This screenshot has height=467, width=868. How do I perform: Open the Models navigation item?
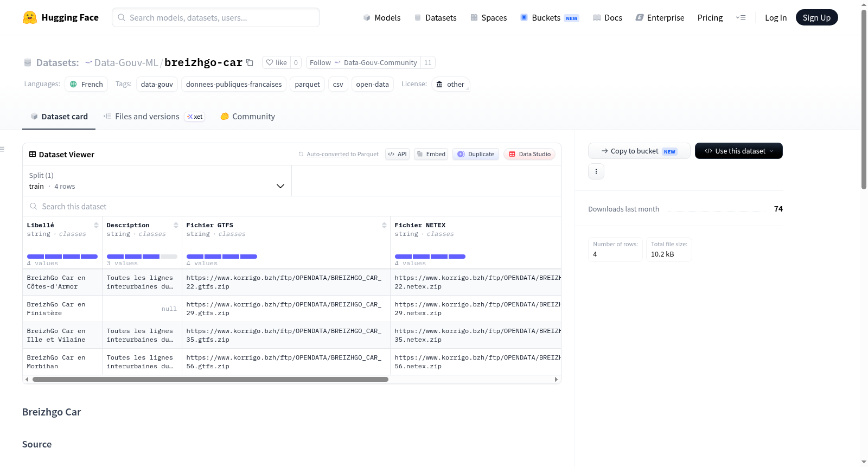[x=382, y=17]
